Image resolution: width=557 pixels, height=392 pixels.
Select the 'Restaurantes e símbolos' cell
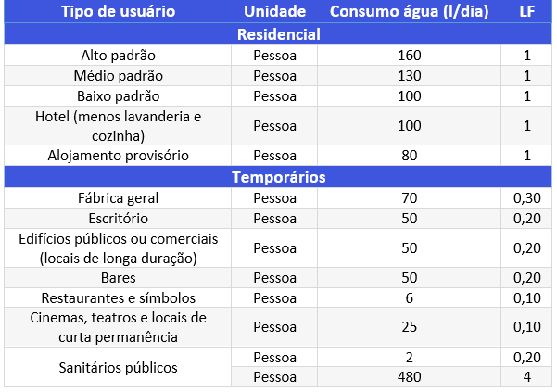click(x=118, y=297)
